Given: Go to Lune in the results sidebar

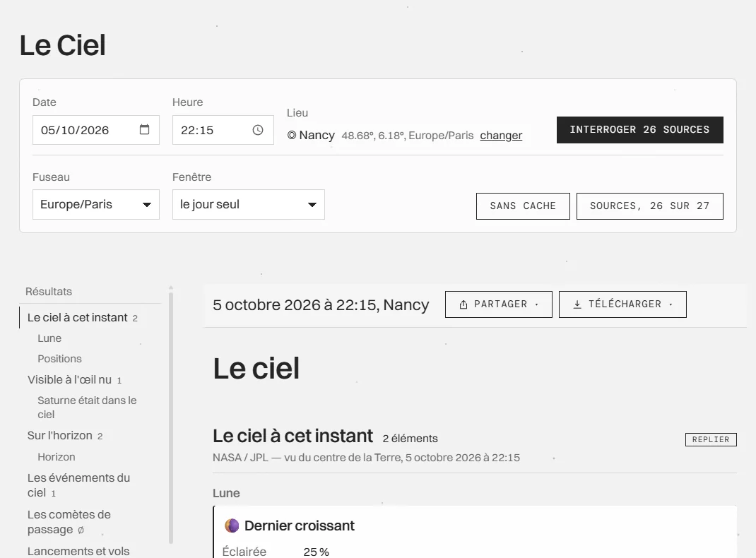Looking at the screenshot, I should pos(49,338).
